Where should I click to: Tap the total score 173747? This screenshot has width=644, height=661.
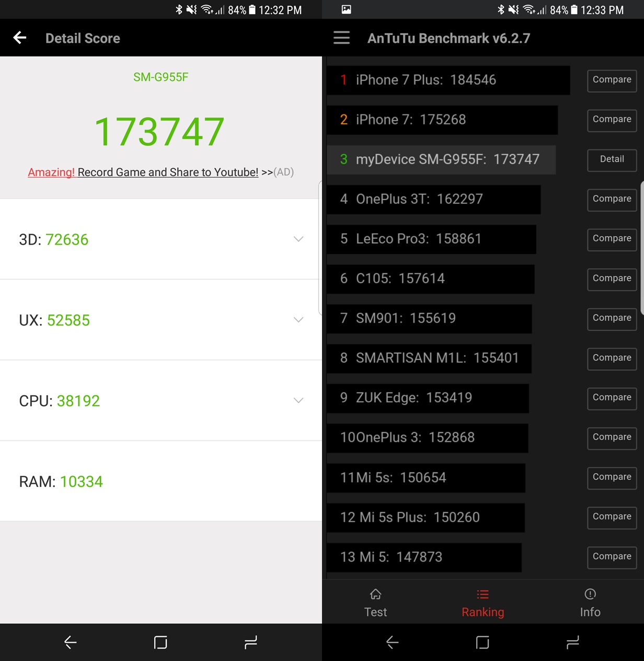point(159,132)
